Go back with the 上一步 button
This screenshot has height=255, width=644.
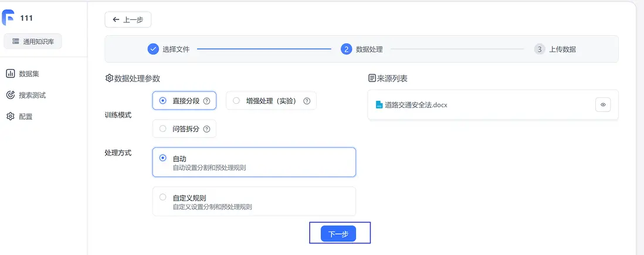[128, 20]
